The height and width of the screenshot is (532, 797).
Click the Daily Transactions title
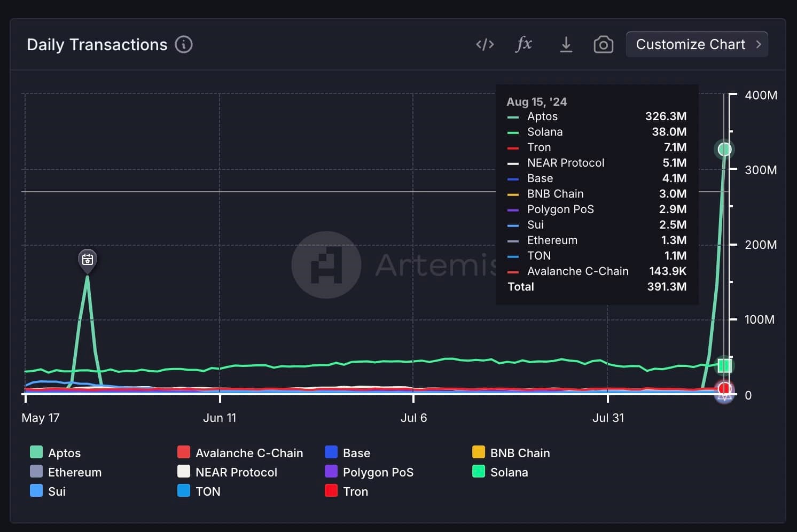(x=97, y=44)
